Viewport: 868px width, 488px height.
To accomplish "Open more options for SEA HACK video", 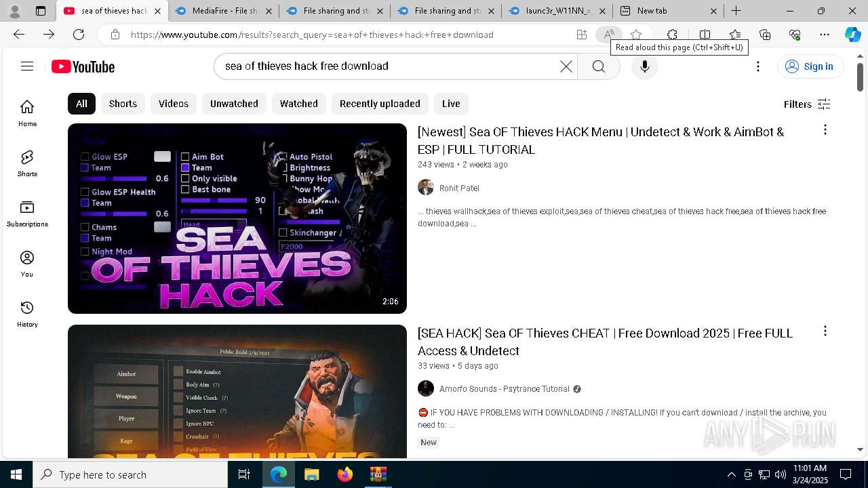I will [825, 331].
